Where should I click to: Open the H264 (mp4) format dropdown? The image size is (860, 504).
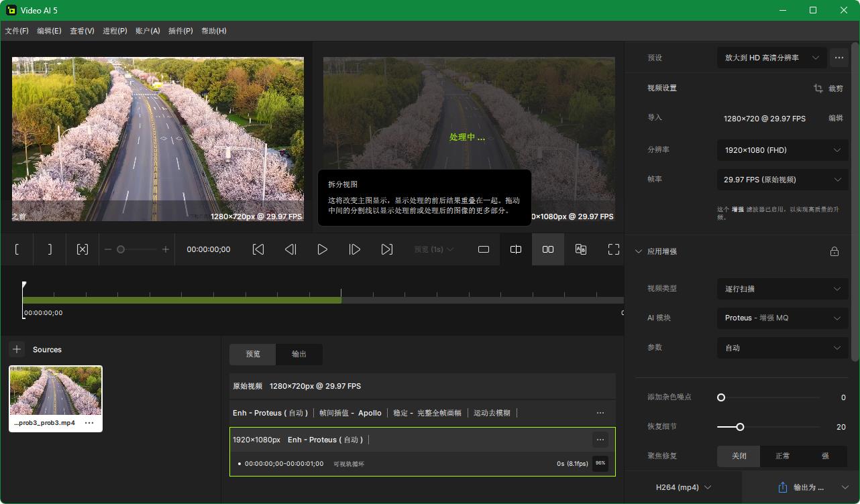click(684, 487)
